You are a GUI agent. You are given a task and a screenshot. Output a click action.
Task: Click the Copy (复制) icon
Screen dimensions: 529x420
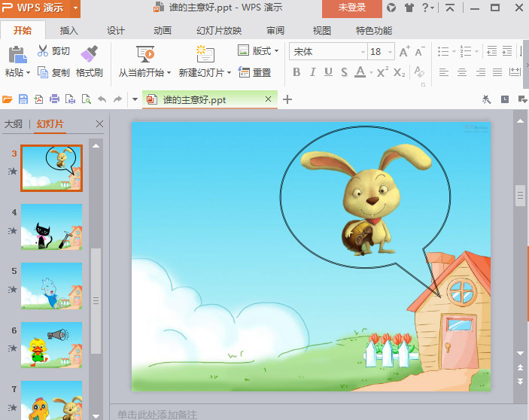pos(43,72)
